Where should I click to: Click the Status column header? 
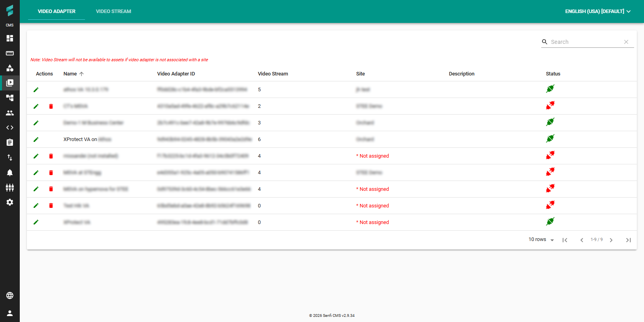pyautogui.click(x=553, y=74)
